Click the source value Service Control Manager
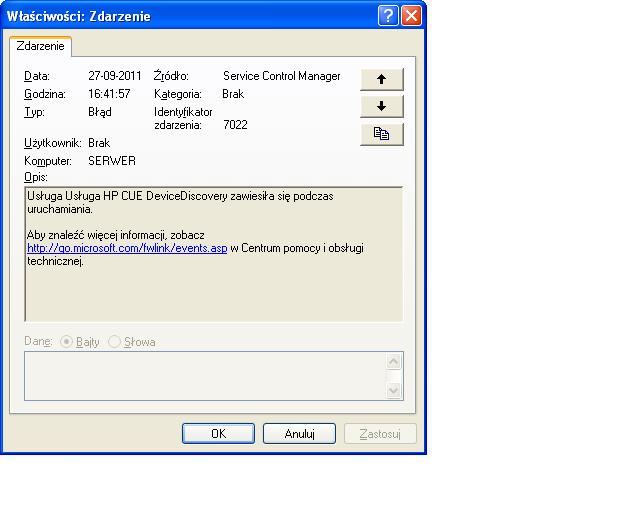Screen dimensions: 640x512 click(x=282, y=76)
